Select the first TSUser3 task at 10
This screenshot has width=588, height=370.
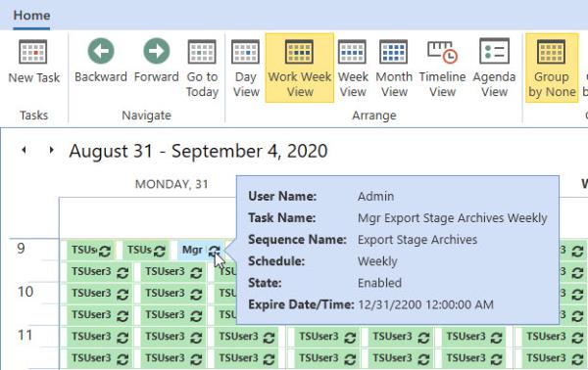99,294
